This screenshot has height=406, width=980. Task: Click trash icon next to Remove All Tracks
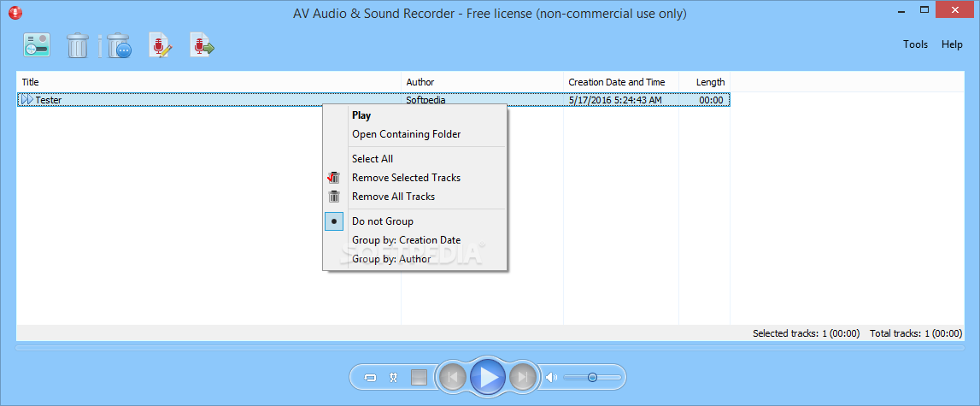334,197
